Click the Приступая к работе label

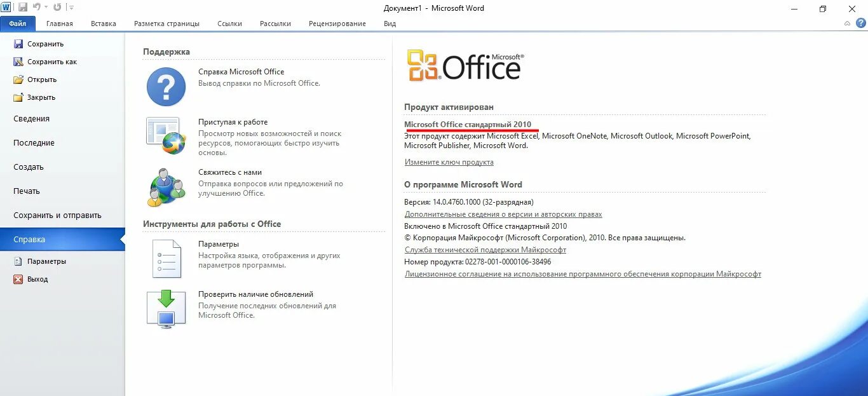coord(233,122)
